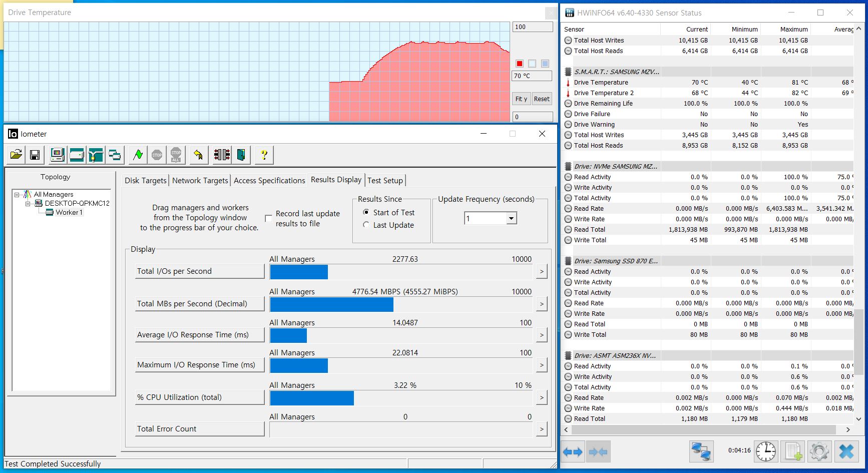Open Iometer help question mark icon

pos(264,155)
